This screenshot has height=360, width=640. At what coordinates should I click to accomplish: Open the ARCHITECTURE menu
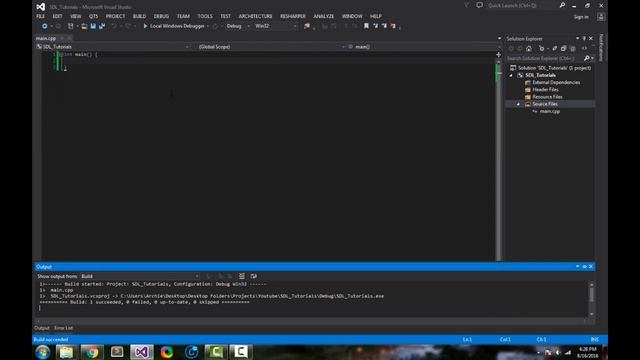255,16
